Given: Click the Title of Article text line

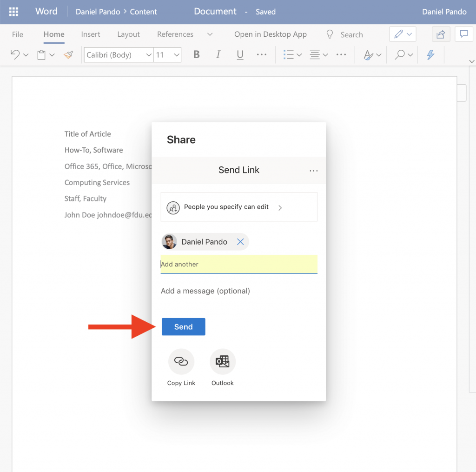Looking at the screenshot, I should 87,134.
